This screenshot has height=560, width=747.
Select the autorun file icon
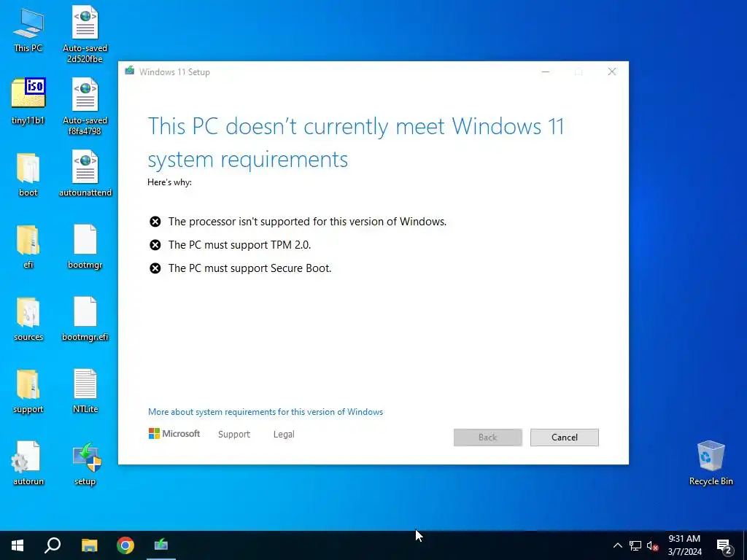click(x=28, y=463)
